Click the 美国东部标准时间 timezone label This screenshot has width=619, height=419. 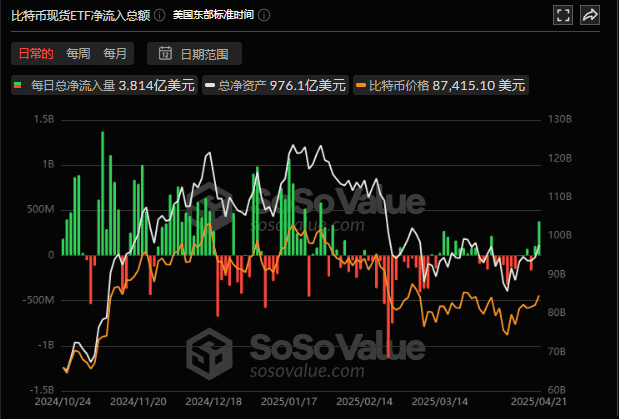pos(212,16)
